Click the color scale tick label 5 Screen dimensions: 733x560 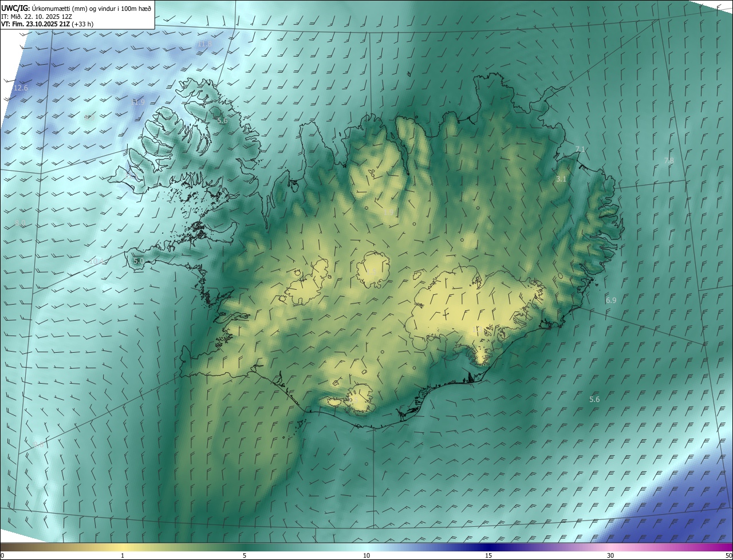245,556
